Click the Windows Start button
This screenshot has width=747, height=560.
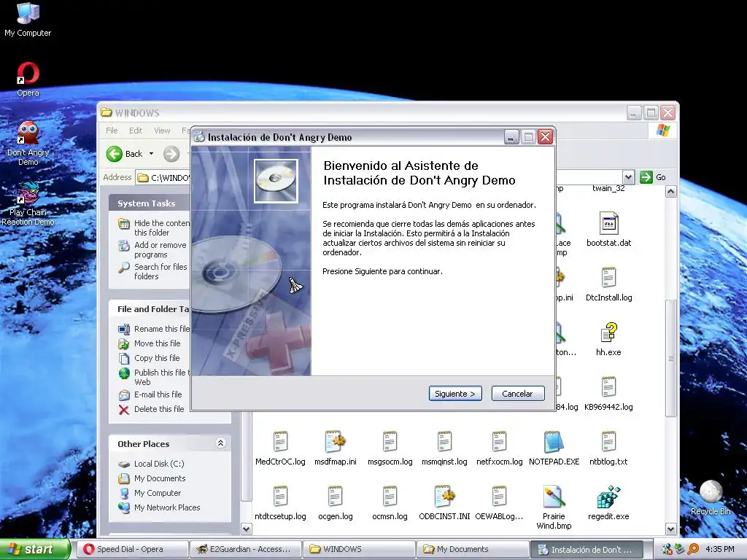pyautogui.click(x=35, y=549)
